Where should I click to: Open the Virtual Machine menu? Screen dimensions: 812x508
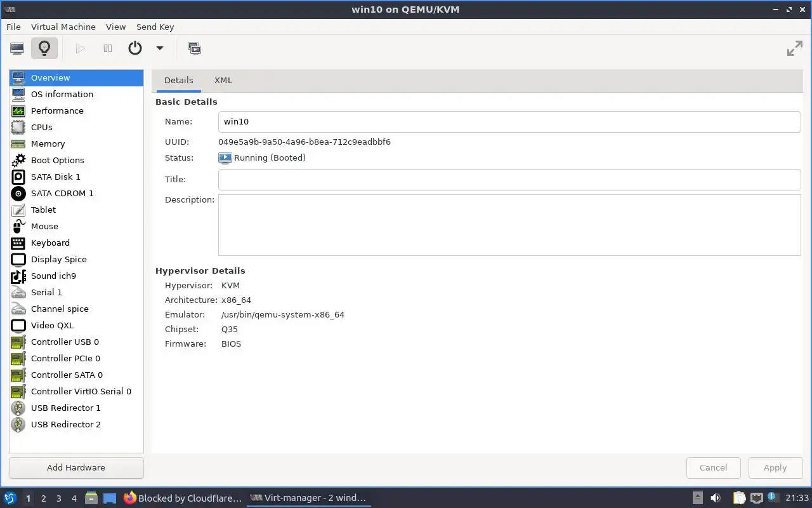tap(63, 27)
